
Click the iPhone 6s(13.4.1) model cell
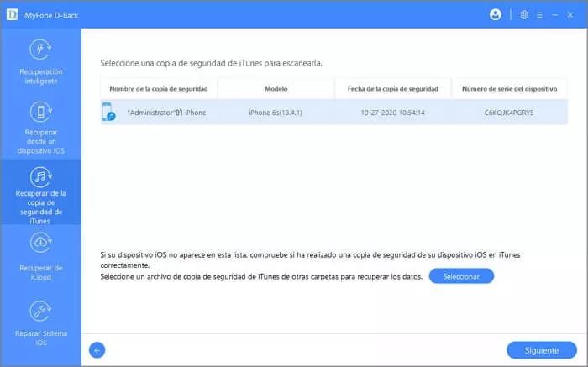[x=276, y=113]
